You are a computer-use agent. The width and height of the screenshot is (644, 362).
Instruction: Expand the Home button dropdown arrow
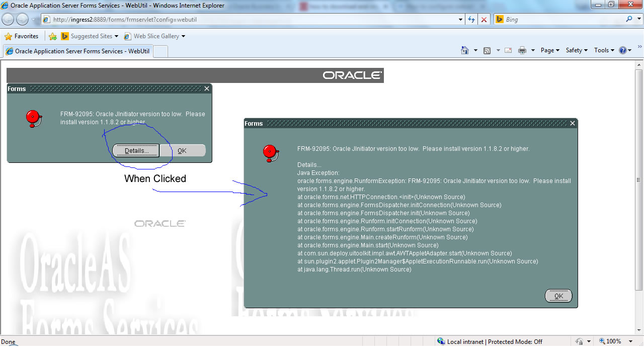coord(475,50)
